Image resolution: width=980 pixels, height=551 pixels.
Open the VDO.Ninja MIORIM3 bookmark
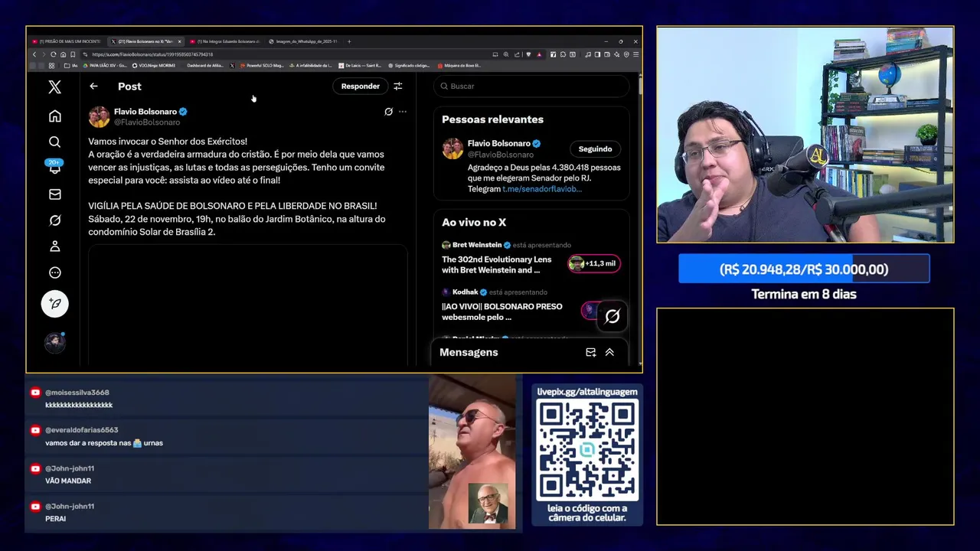tap(153, 66)
